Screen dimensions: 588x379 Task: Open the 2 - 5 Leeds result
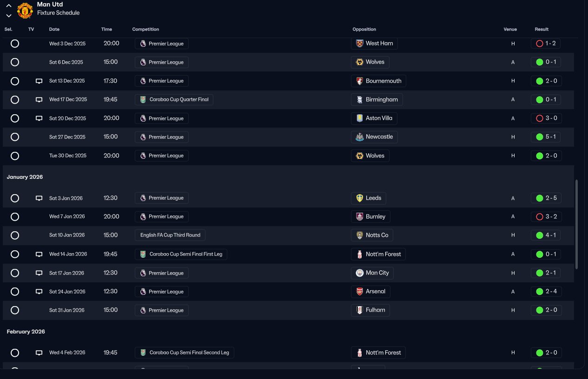(x=546, y=198)
